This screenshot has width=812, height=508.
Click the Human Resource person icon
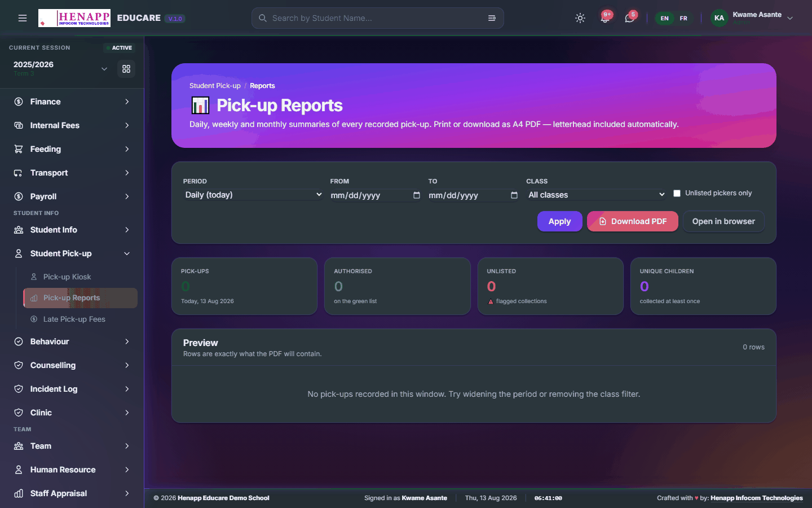[19, 470]
